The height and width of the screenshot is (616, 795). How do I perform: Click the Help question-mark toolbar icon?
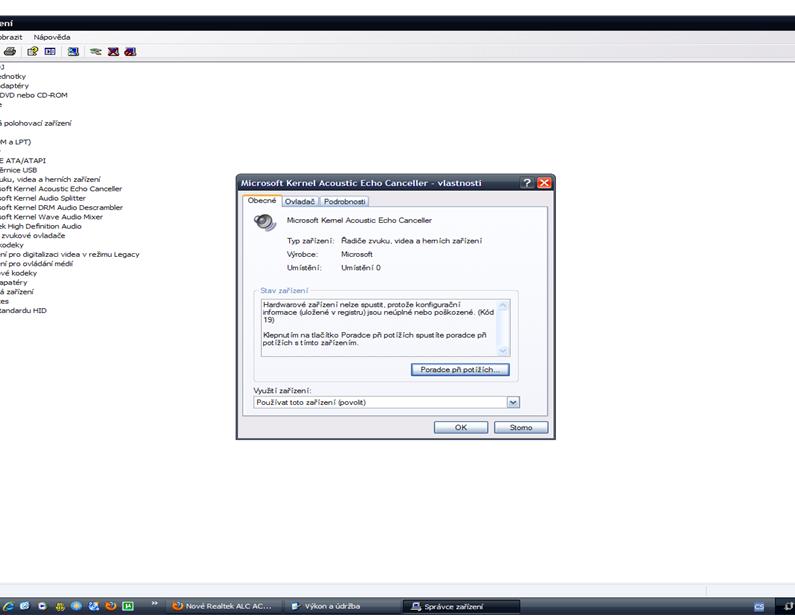pyautogui.click(x=33, y=51)
